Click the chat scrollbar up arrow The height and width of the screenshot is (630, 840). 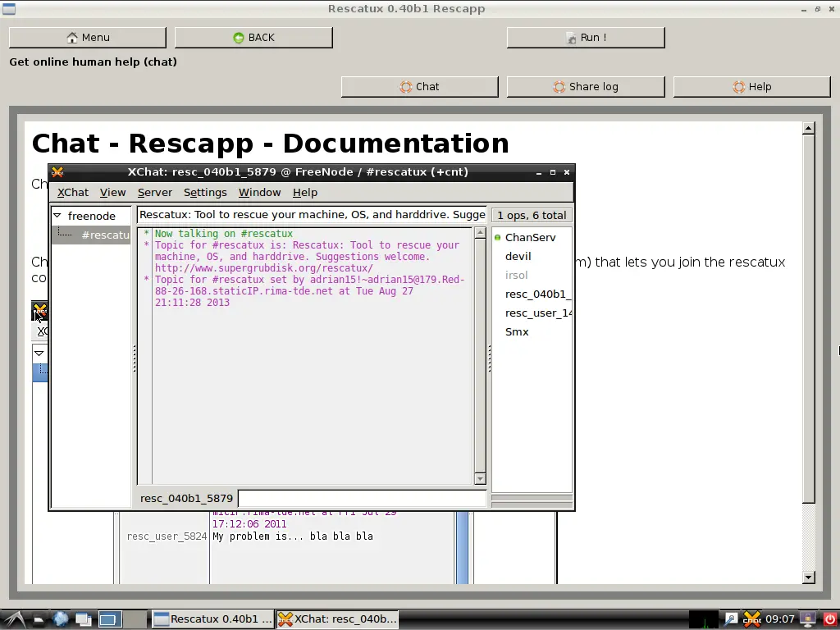tap(480, 233)
